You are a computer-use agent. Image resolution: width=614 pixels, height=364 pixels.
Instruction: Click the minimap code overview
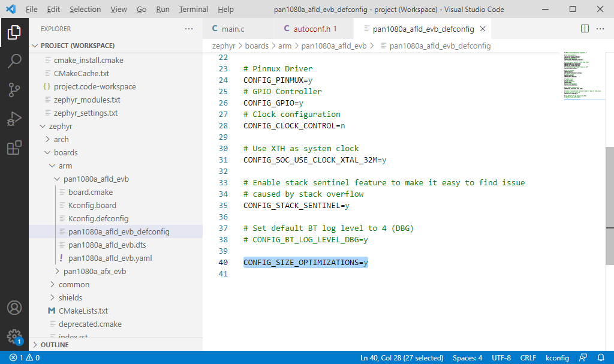pos(582,75)
